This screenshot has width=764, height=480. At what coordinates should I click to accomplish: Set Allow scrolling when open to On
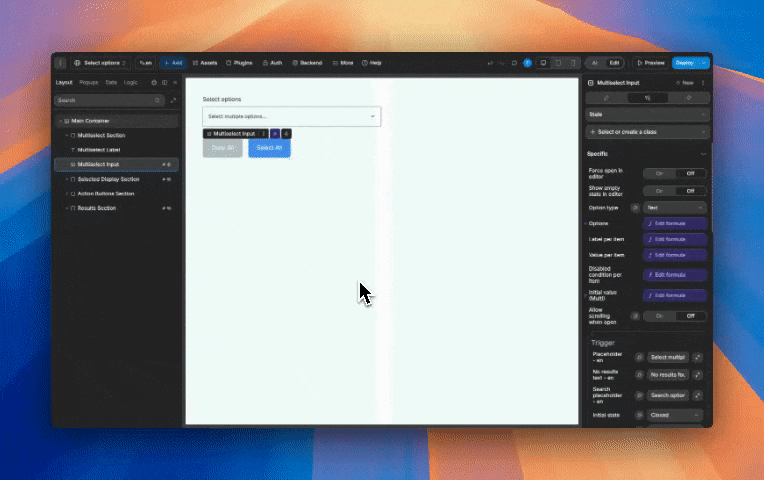[659, 316]
